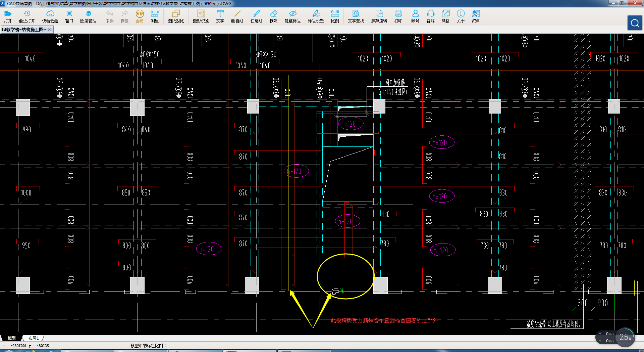Select the Draw Line (画直线) tool
The image size is (644, 352).
click(237, 16)
